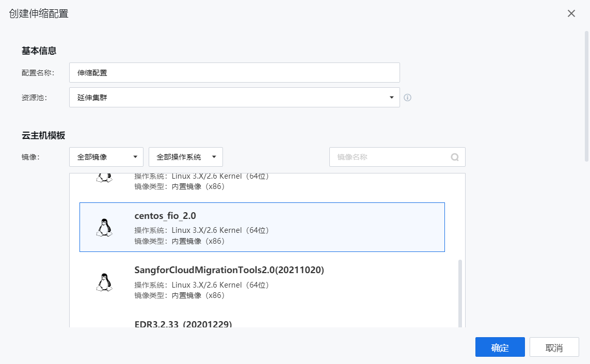Click the penguin icon of SangforCloudMigrationTools2.0
590x364 pixels.
pyautogui.click(x=104, y=282)
